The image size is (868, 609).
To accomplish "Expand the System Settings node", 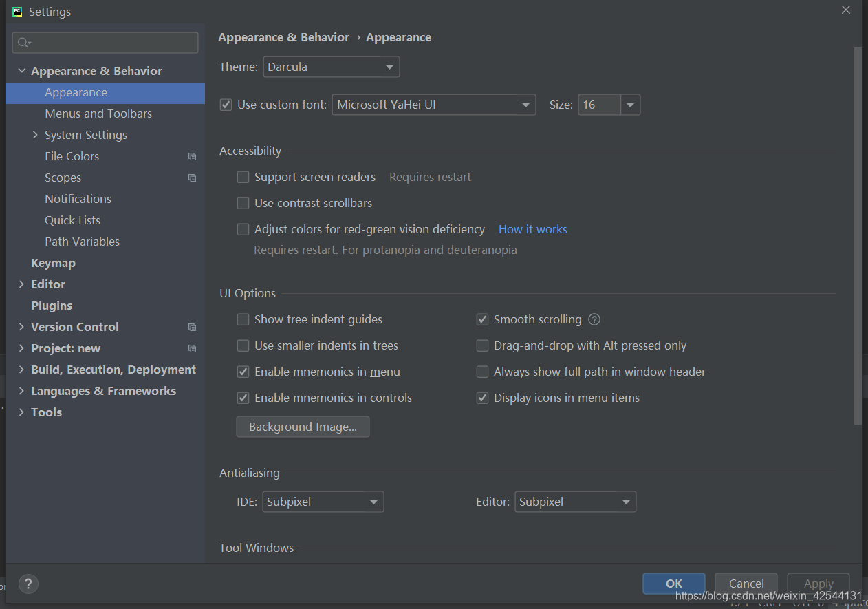I will click(x=35, y=135).
